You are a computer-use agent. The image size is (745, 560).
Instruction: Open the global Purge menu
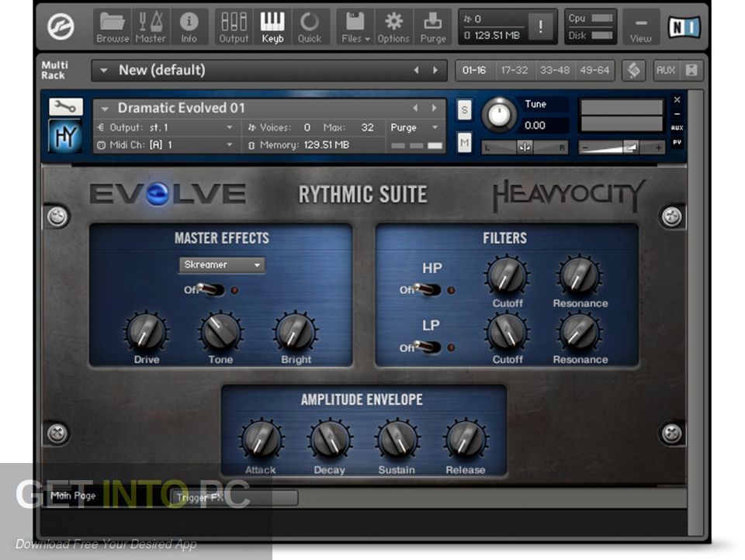(x=433, y=27)
